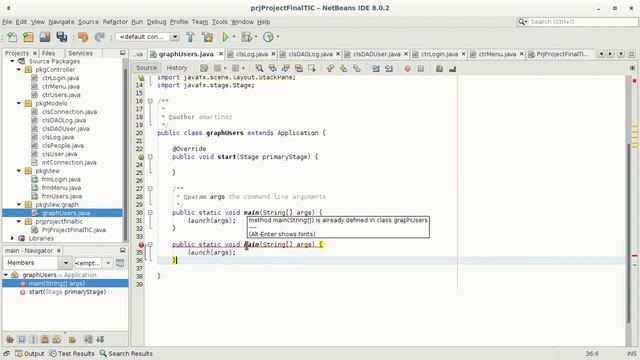Image resolution: width=640 pixels, height=360 pixels.
Task: Click the Debug Project toolbar icon
Action: 246,37
